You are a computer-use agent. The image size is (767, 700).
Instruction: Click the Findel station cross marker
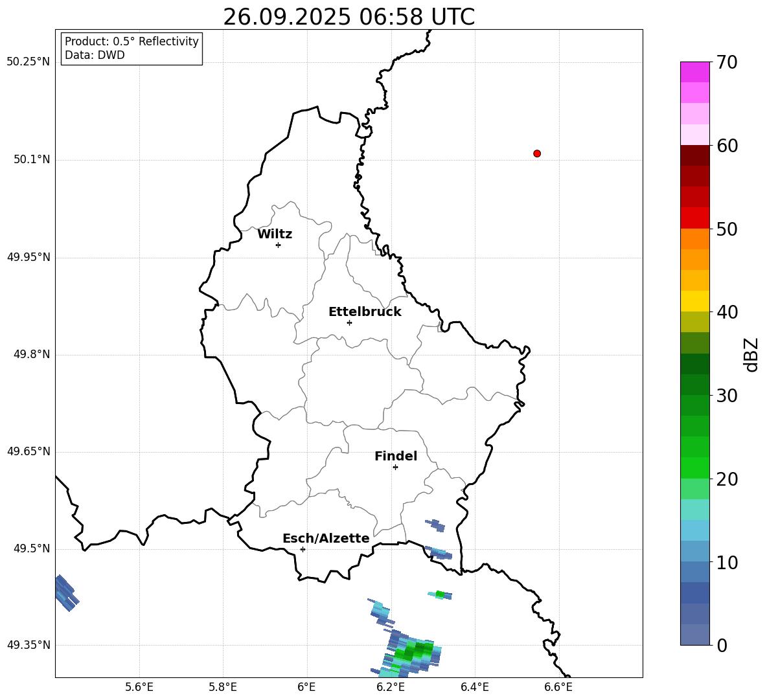click(395, 468)
